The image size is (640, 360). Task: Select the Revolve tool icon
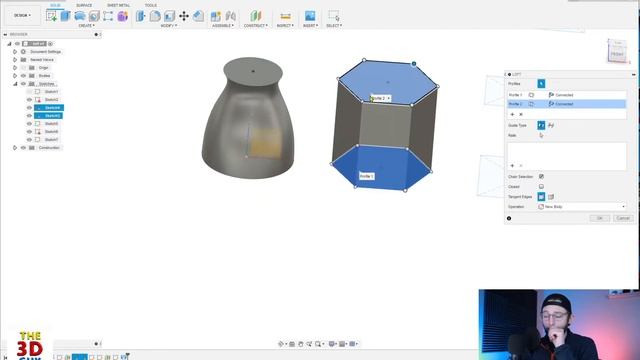80,16
